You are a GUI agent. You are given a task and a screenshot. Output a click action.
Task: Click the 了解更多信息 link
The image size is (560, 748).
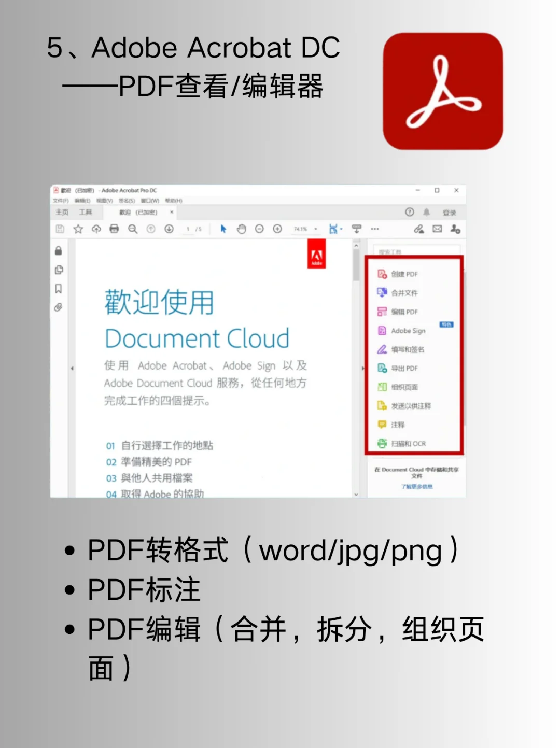pos(416,487)
